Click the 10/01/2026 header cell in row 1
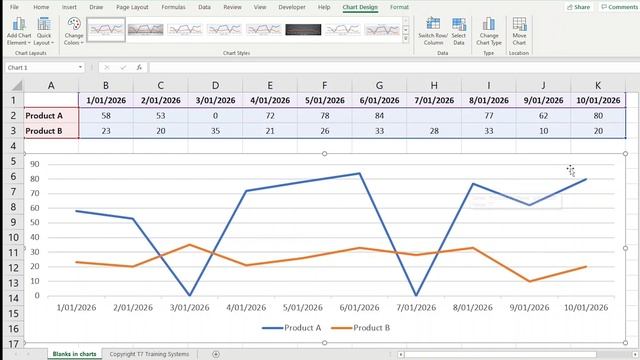 (x=598, y=100)
